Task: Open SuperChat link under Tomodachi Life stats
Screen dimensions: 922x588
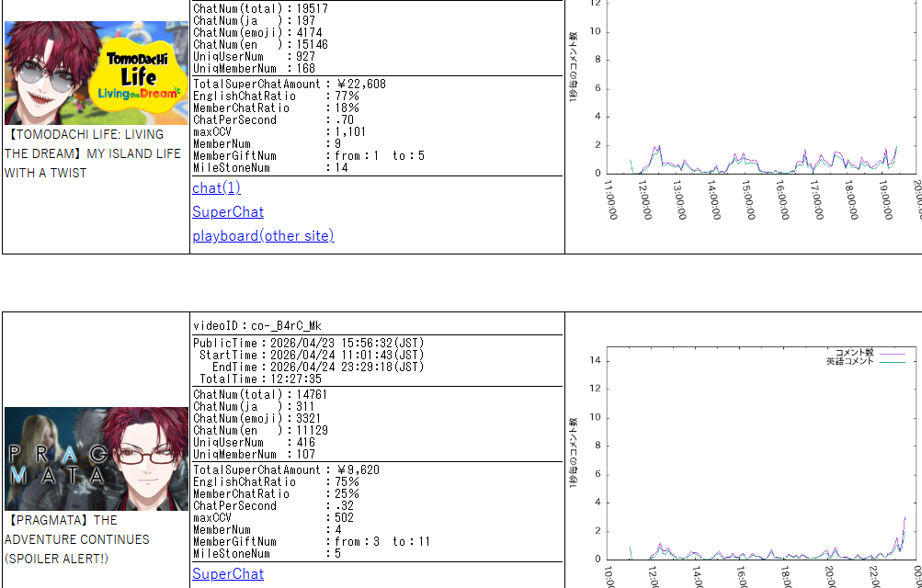Action: (228, 212)
